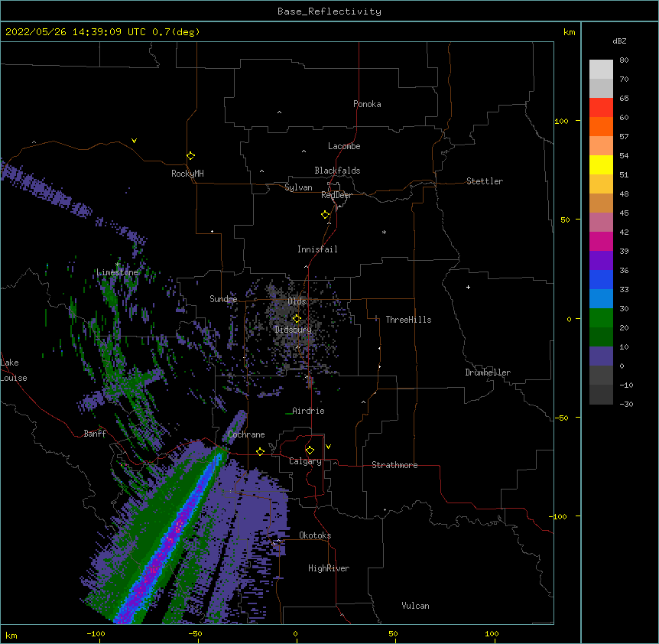Viewport: 659px width, 644px height.
Task: Click the Sundre city label
Action: tap(223, 299)
